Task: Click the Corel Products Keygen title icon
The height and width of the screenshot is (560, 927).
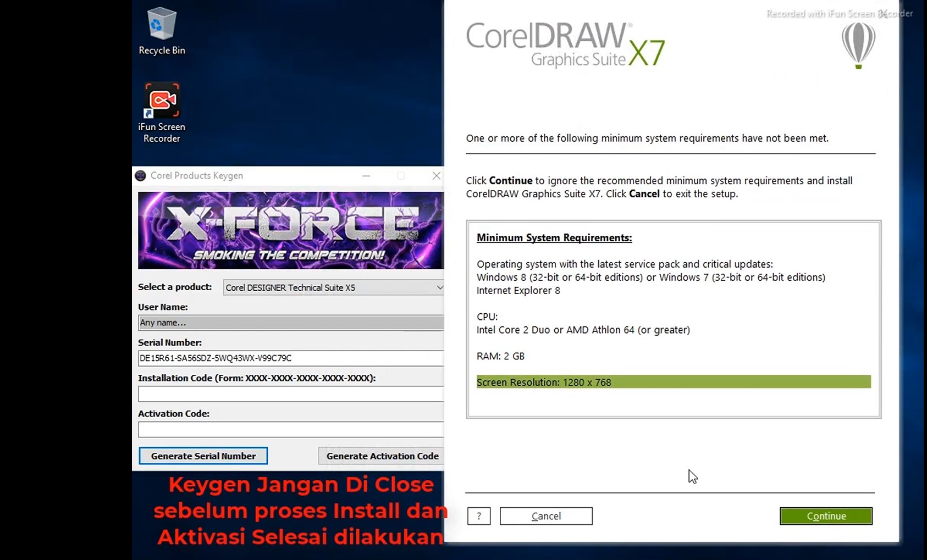Action: tap(141, 175)
